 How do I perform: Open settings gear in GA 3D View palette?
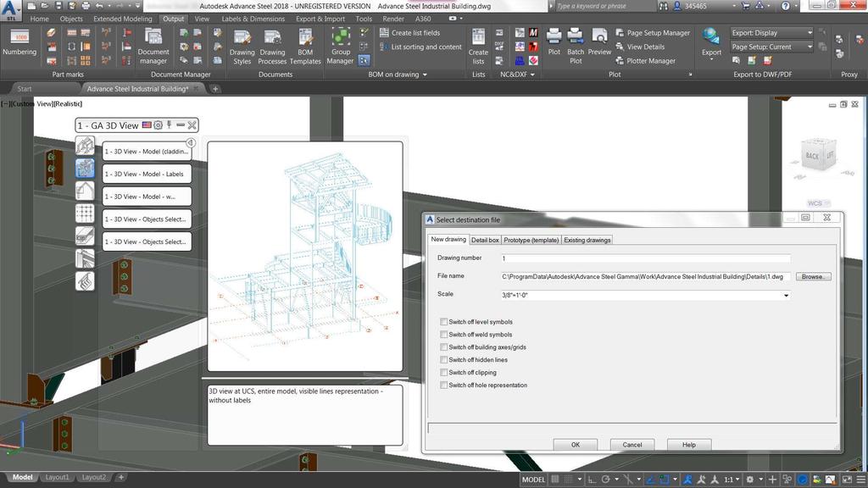coord(158,125)
